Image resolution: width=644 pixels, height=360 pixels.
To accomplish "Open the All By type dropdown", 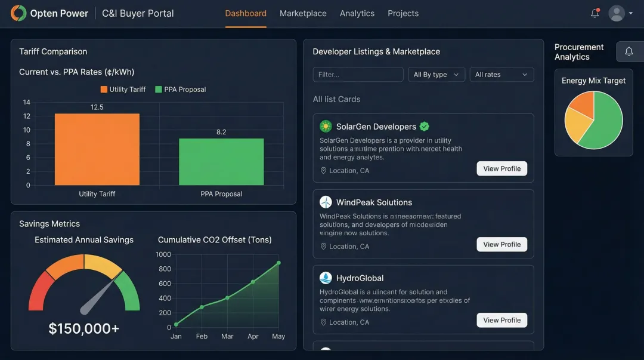I will [x=436, y=75].
